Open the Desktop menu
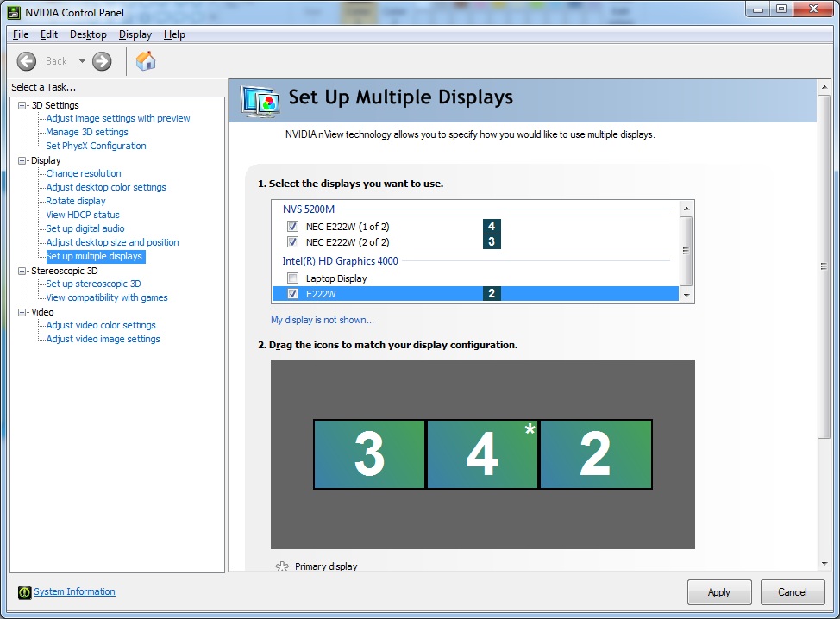 88,34
